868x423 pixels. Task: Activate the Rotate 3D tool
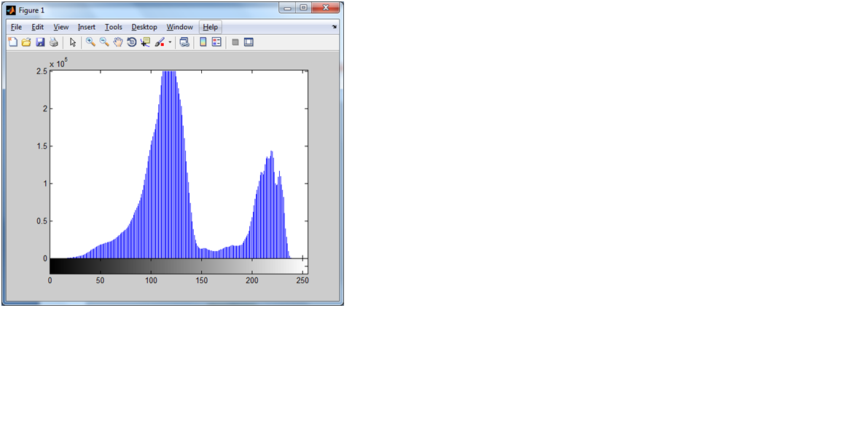point(131,41)
